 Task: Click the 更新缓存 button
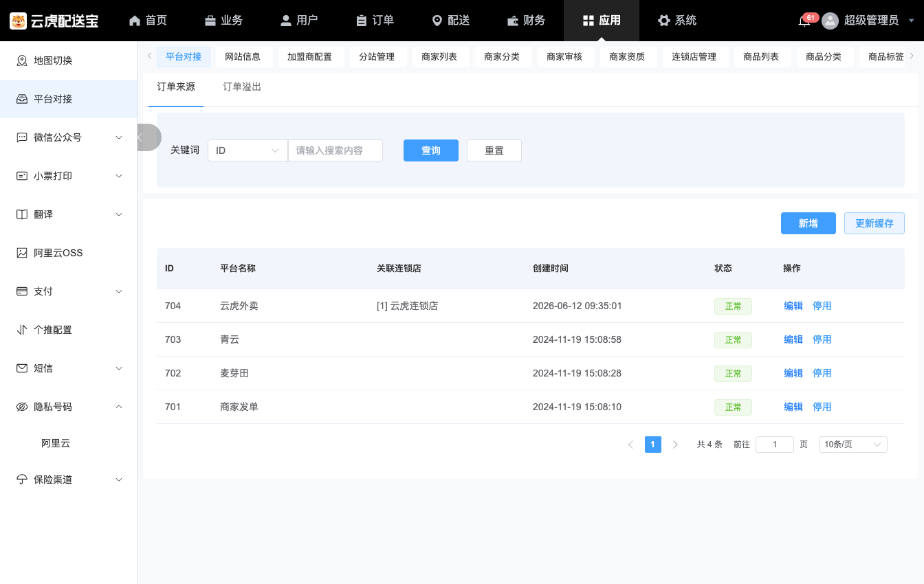click(874, 223)
